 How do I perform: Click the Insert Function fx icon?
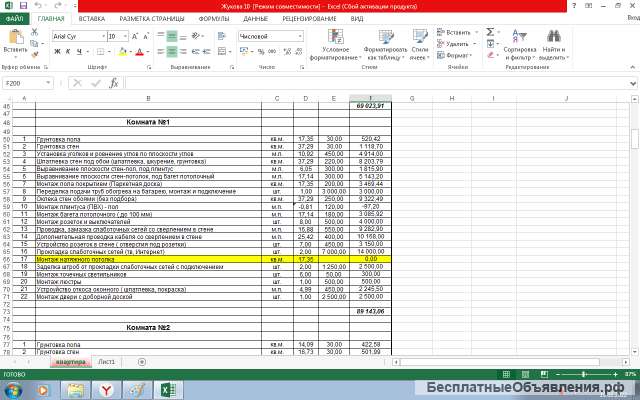pos(114,83)
